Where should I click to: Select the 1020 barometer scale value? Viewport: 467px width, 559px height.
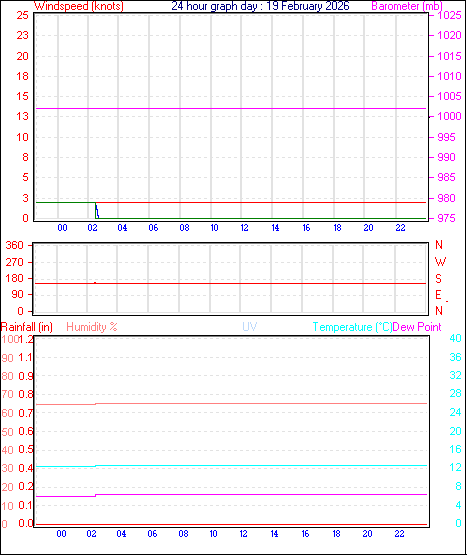pos(449,35)
